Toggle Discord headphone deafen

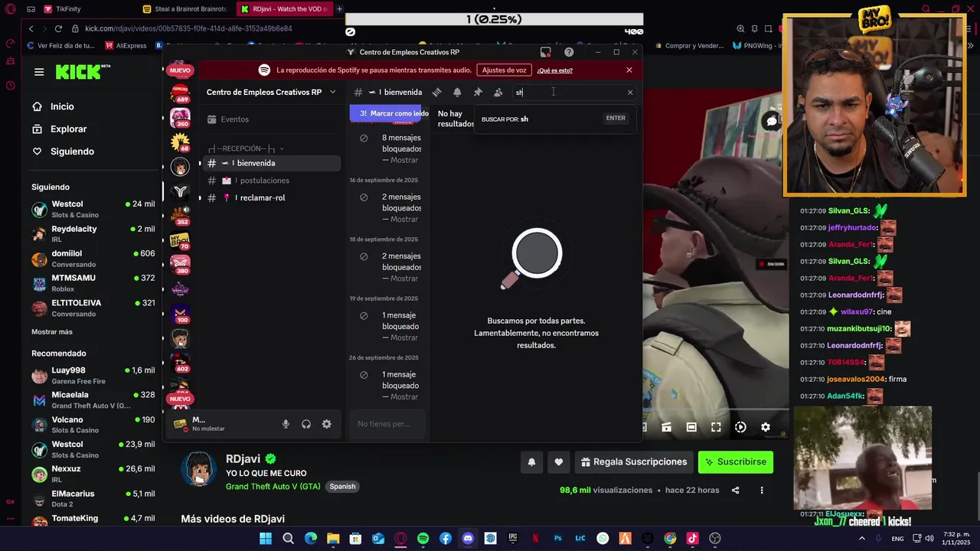coord(306,424)
